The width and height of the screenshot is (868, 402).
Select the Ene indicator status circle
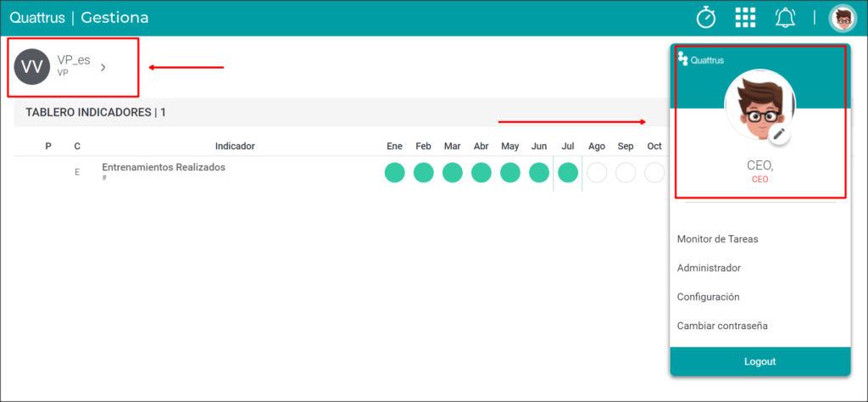tap(395, 173)
